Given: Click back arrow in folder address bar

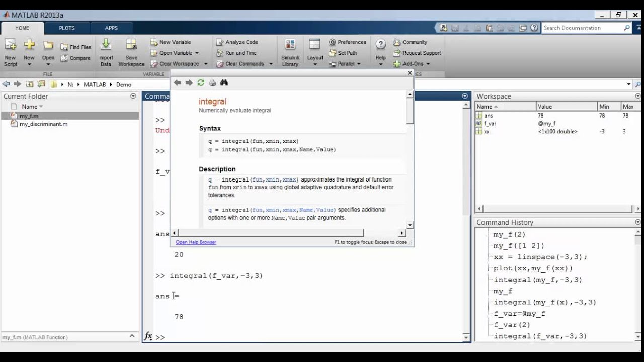Looking at the screenshot, I should coord(6,84).
